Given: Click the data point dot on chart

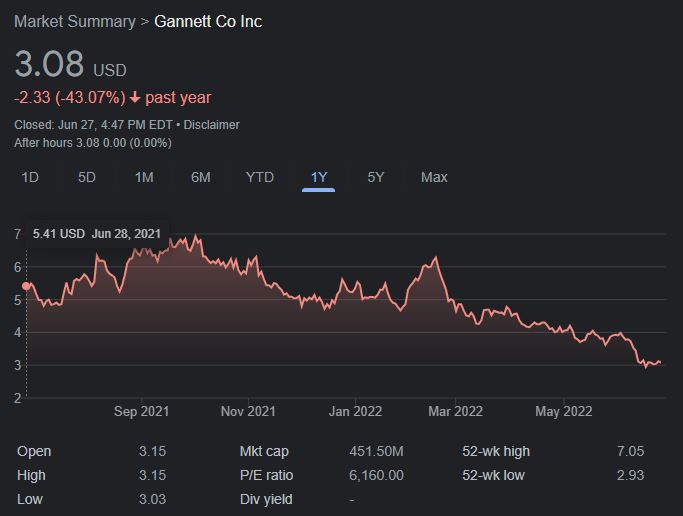Looking at the screenshot, I should 27,285.
